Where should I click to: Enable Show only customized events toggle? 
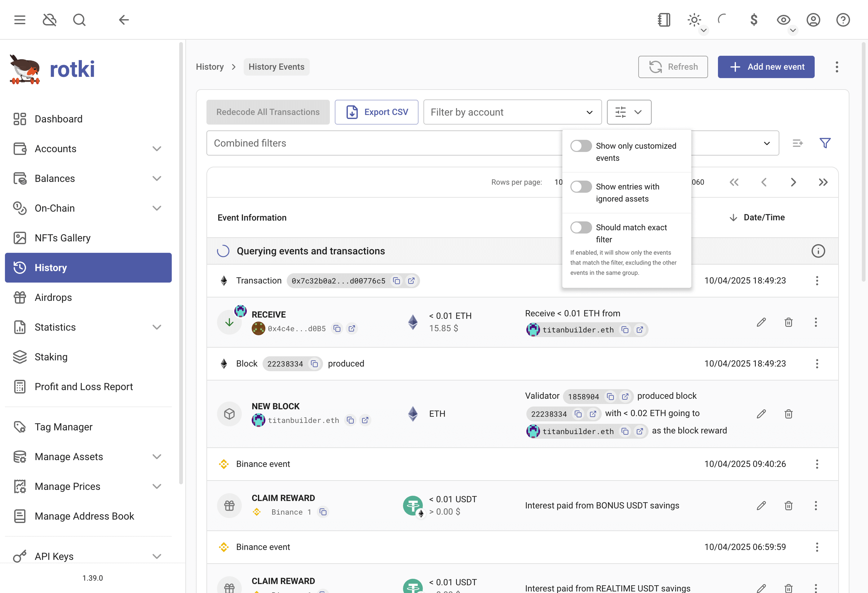click(x=581, y=146)
